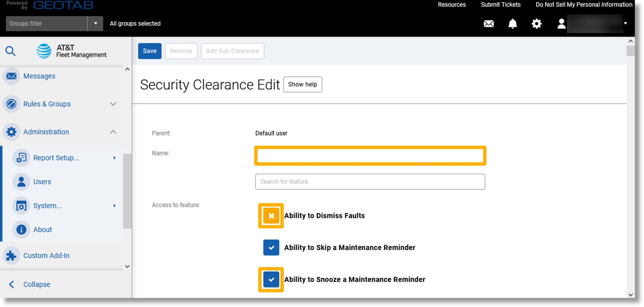Open the settings gear icon in header
This screenshot has width=644, height=307.
click(536, 24)
